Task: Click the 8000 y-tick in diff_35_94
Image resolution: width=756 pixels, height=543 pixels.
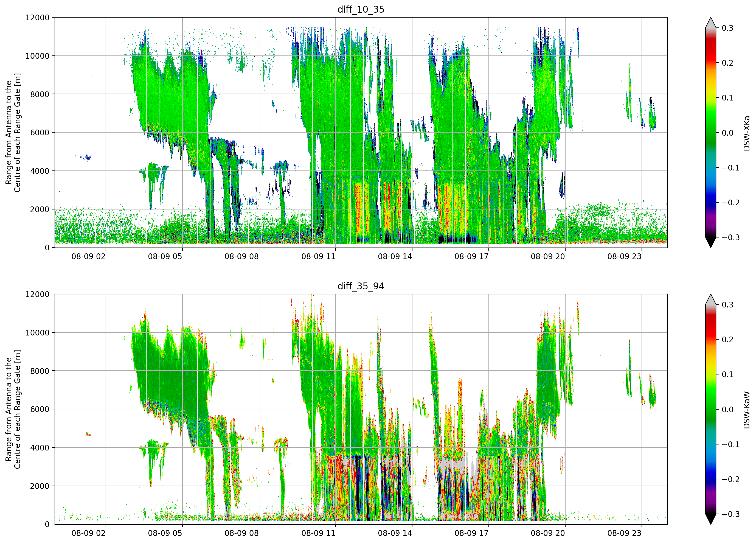Action: pyautogui.click(x=40, y=371)
